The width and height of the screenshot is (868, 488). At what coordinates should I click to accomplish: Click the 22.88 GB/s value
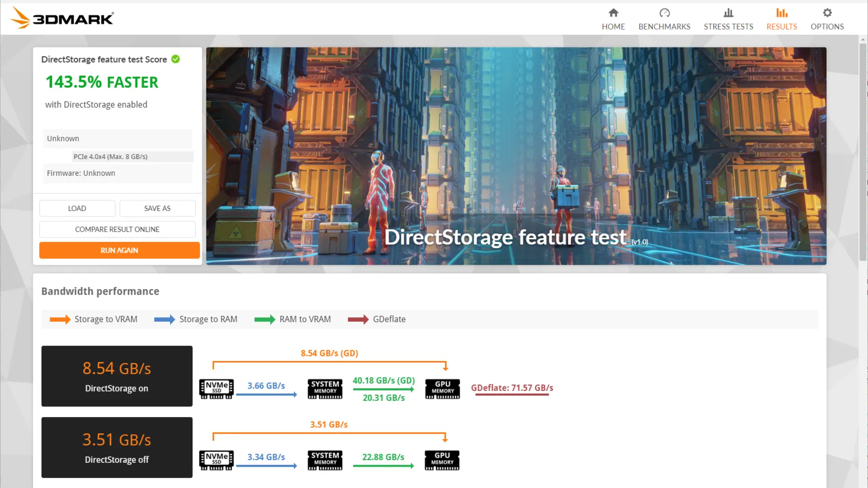point(383,457)
